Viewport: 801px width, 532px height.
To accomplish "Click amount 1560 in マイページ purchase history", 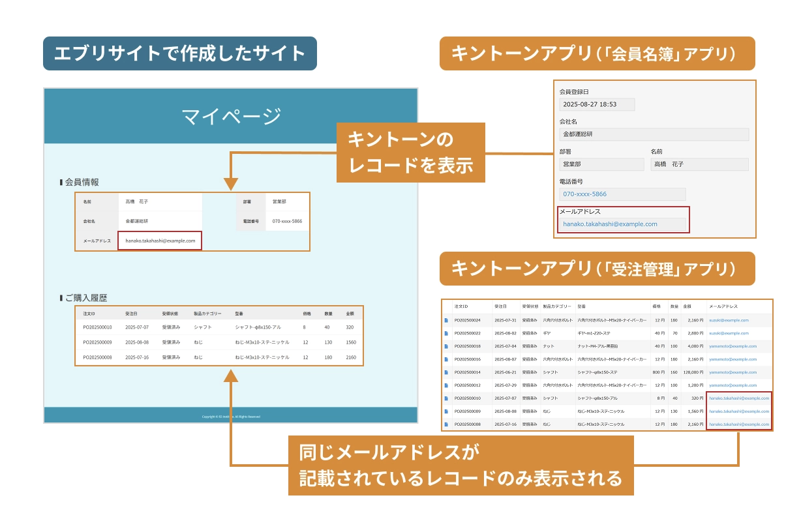I will 351,342.
